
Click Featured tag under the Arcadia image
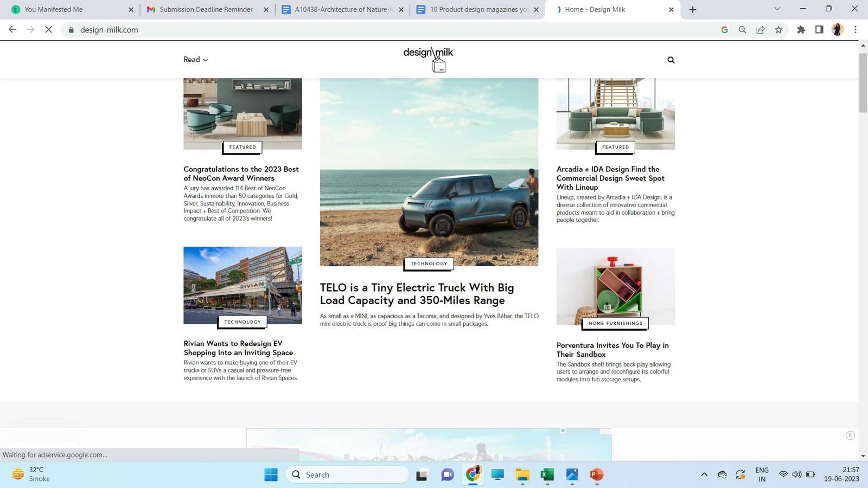tap(615, 147)
